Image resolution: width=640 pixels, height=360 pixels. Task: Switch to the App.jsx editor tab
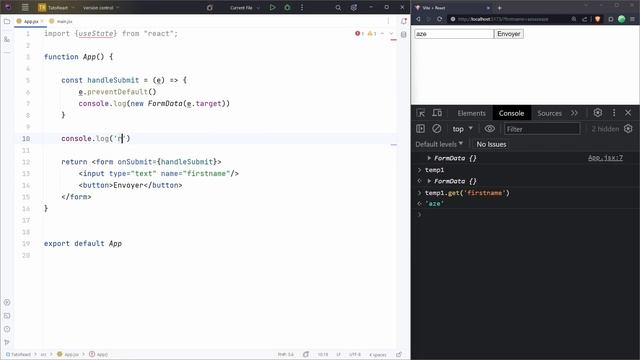coord(30,21)
